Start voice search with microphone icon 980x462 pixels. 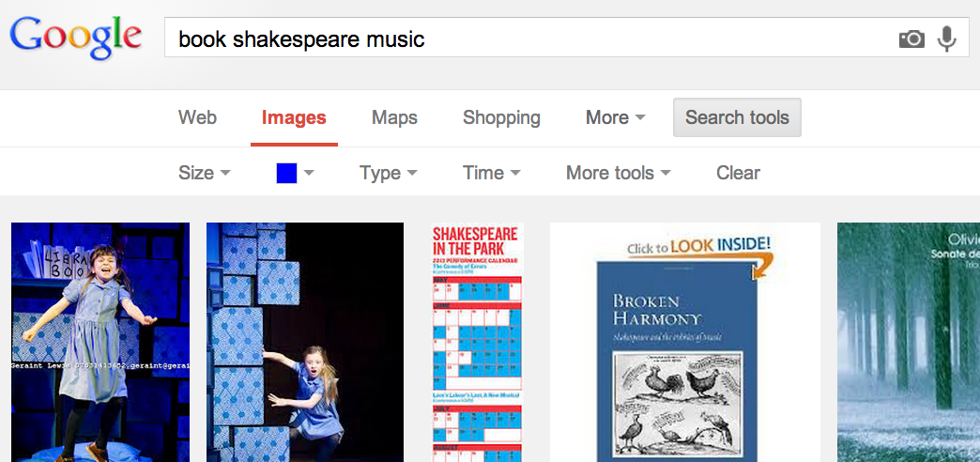[947, 38]
